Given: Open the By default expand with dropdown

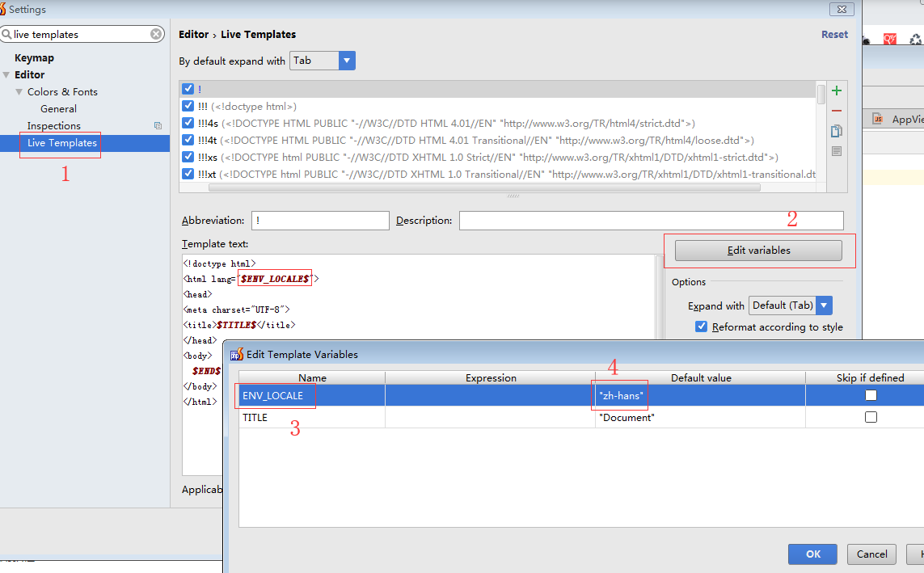Looking at the screenshot, I should click(347, 61).
